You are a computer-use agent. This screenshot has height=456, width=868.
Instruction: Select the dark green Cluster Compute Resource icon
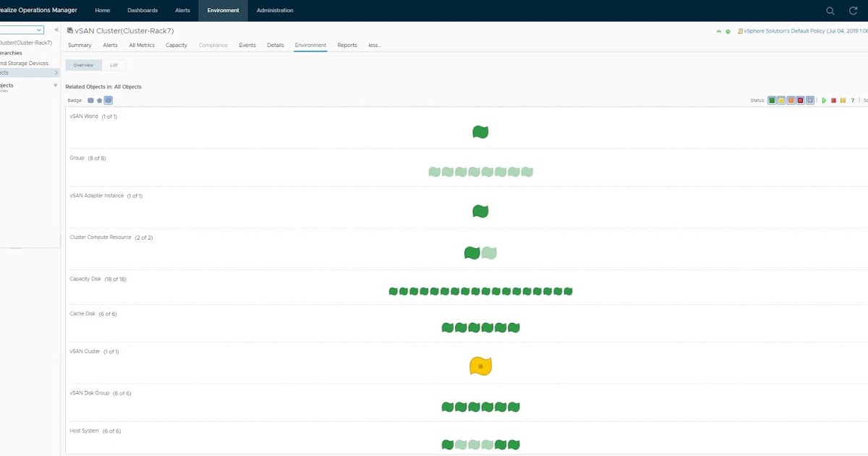(x=472, y=253)
